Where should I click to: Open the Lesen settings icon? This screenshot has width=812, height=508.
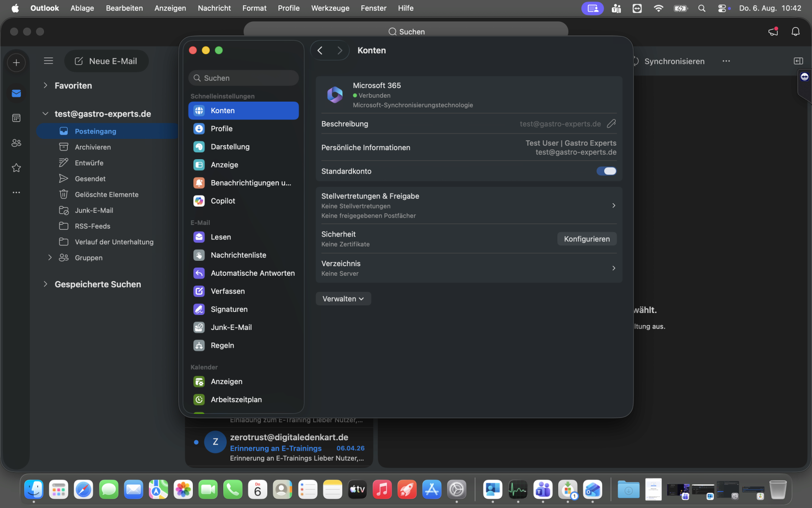[199, 237]
